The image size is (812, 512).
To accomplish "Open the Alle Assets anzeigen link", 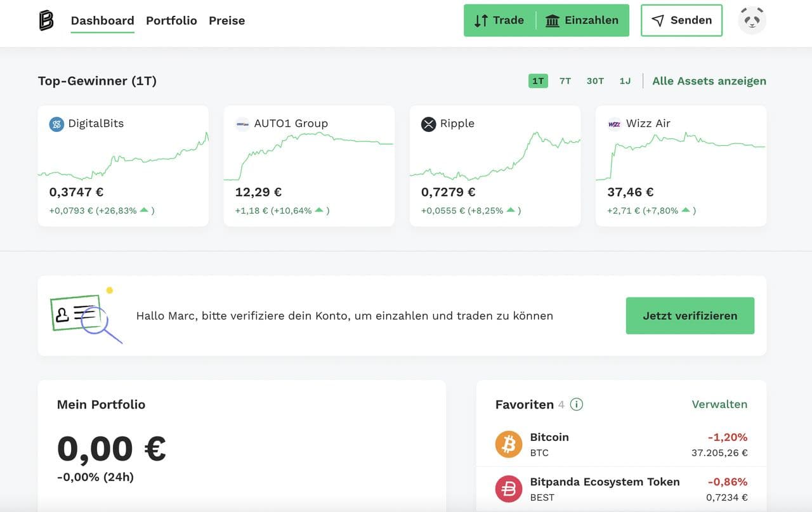I will 709,81.
